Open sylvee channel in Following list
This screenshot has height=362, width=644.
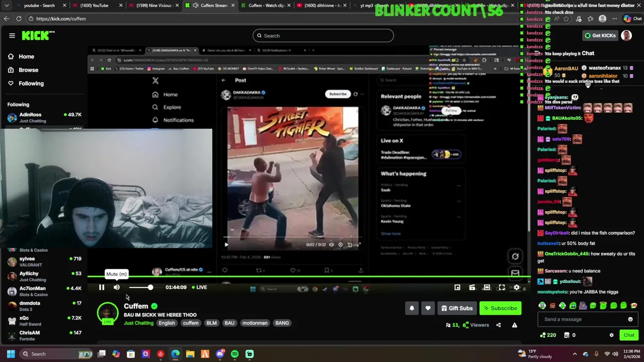pos(44,261)
